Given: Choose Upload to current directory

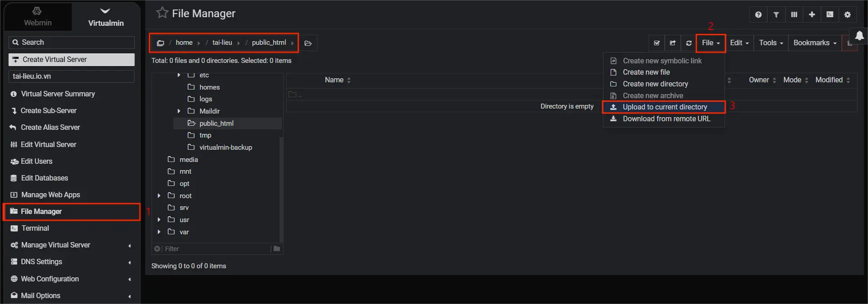Looking at the screenshot, I should (x=664, y=107).
